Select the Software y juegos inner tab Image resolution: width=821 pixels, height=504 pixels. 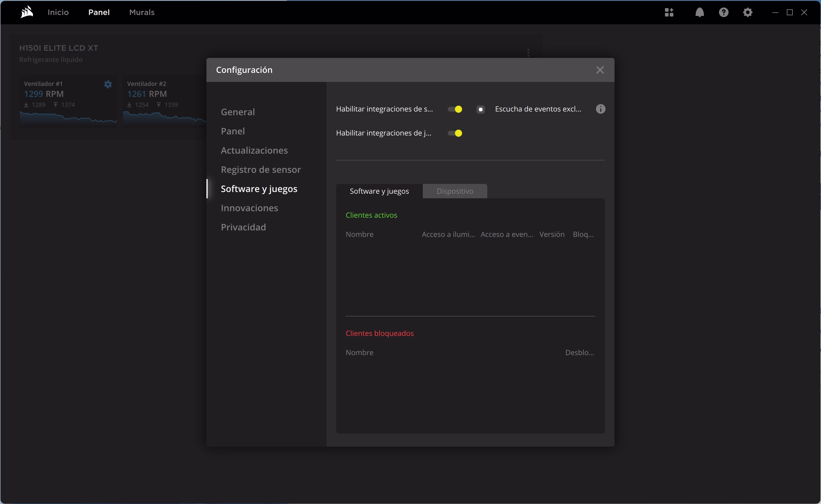click(x=379, y=191)
